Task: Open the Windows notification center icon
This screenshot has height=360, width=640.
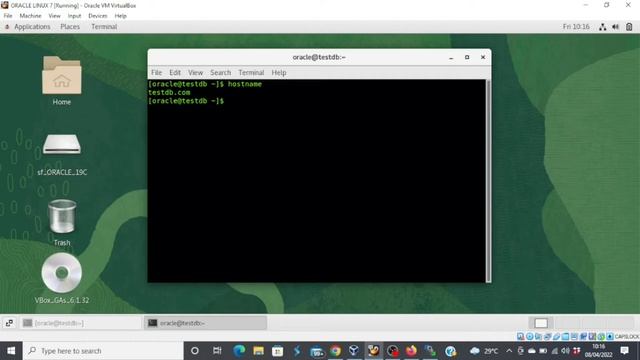Action: point(624,351)
